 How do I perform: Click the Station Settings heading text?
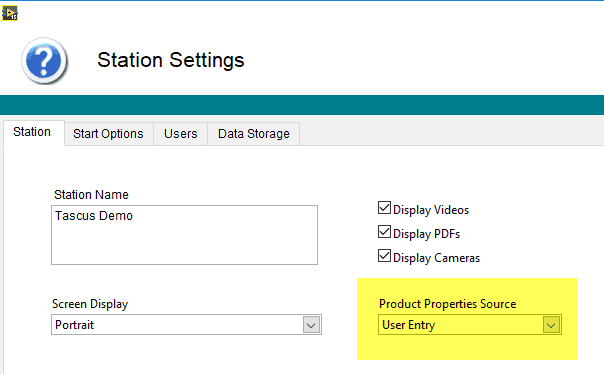tap(171, 60)
